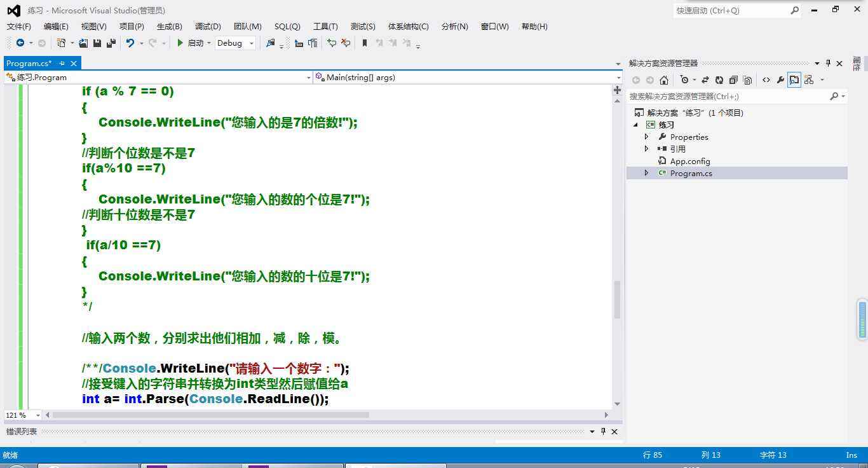Screen dimensions: 868x468
Task: Undo the last edit via toolbar arrow
Action: tap(130, 43)
